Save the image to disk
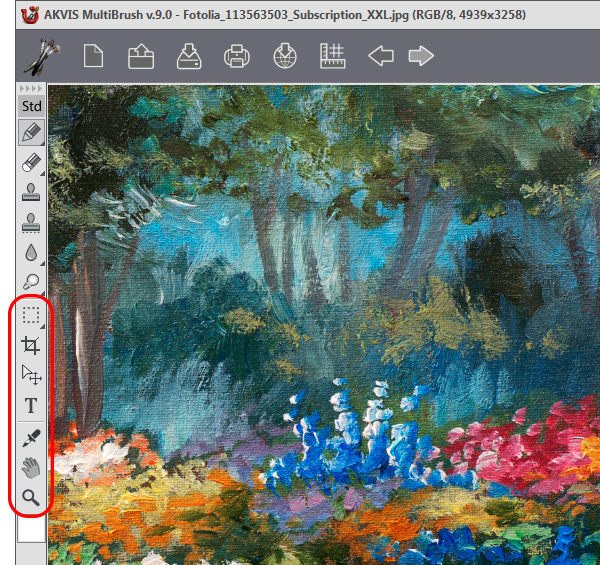Image resolution: width=600 pixels, height=565 pixels. click(189, 56)
